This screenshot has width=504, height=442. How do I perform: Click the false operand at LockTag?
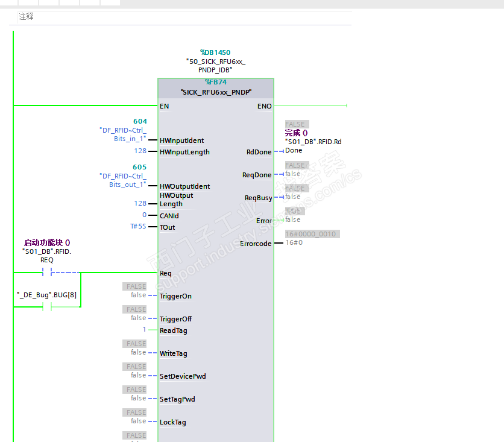[x=138, y=421]
